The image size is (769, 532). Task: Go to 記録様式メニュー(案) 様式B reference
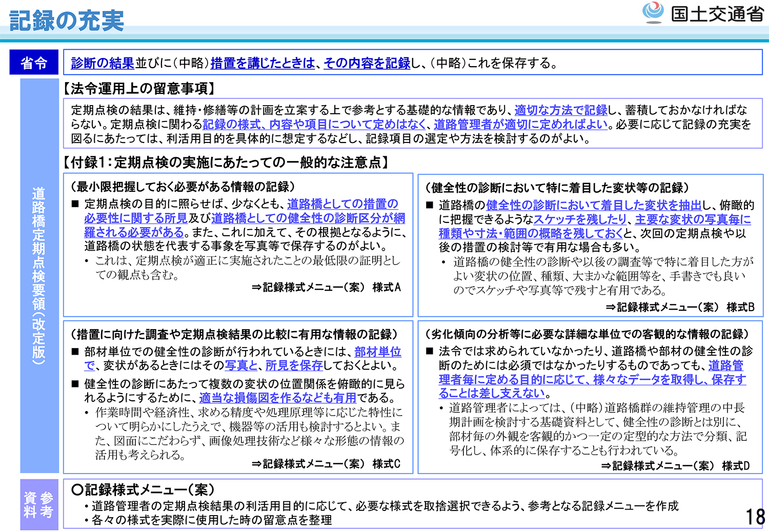click(x=680, y=307)
